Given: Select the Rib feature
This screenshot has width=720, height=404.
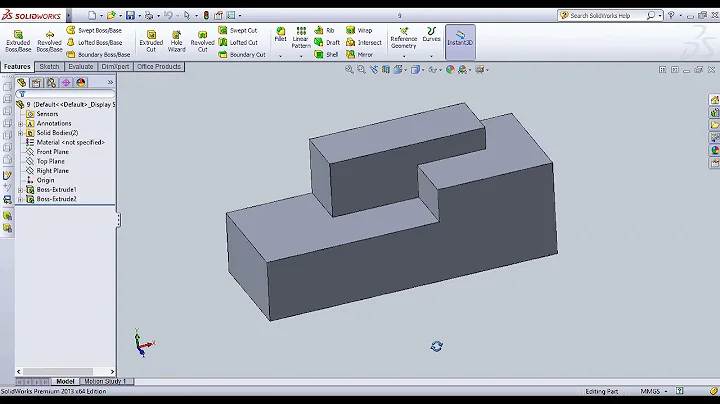Looking at the screenshot, I should click(x=324, y=30).
